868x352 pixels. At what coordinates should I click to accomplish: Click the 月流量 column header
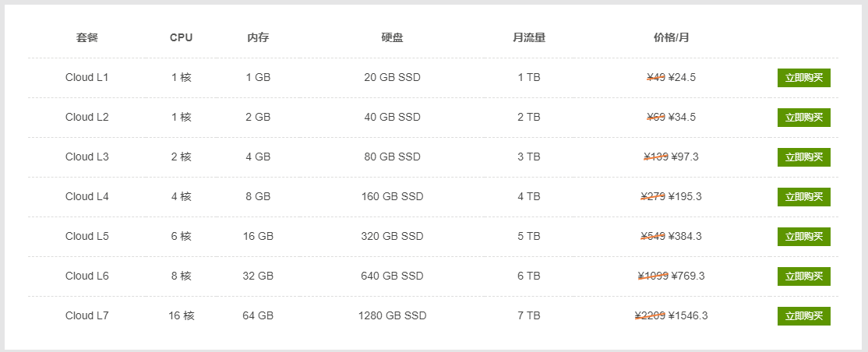click(x=529, y=37)
